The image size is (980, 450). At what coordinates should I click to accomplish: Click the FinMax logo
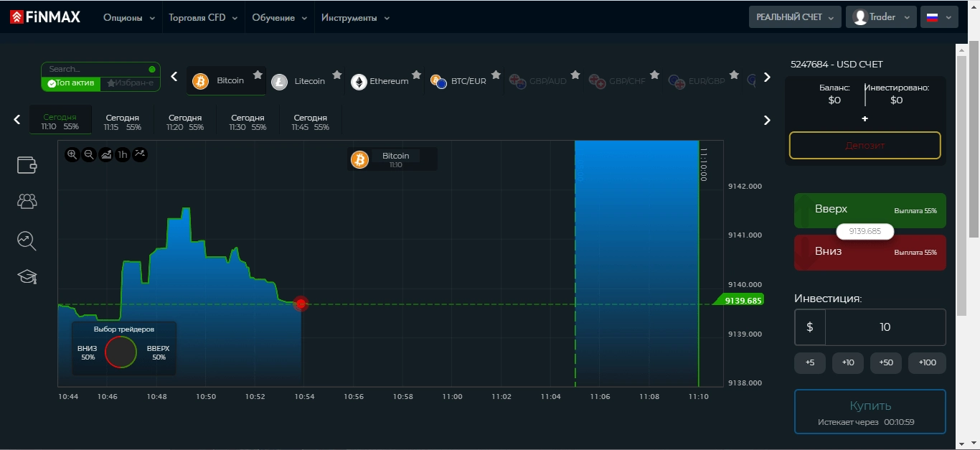[x=45, y=17]
